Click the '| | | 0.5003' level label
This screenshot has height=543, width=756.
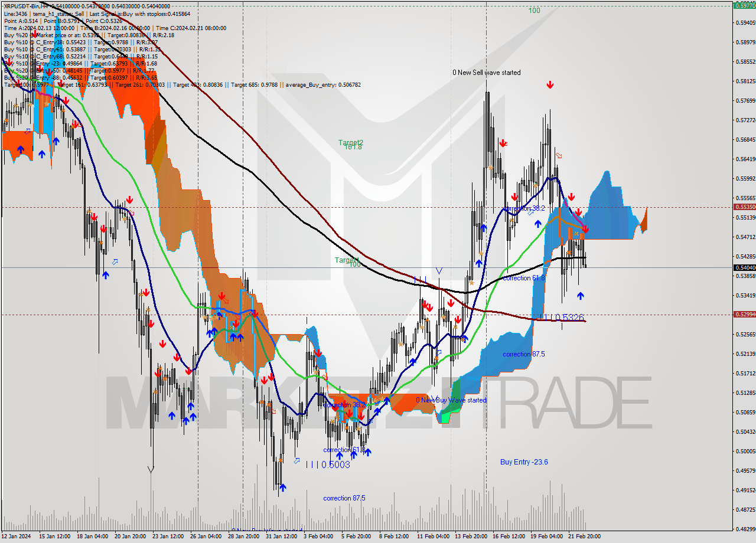tap(328, 465)
